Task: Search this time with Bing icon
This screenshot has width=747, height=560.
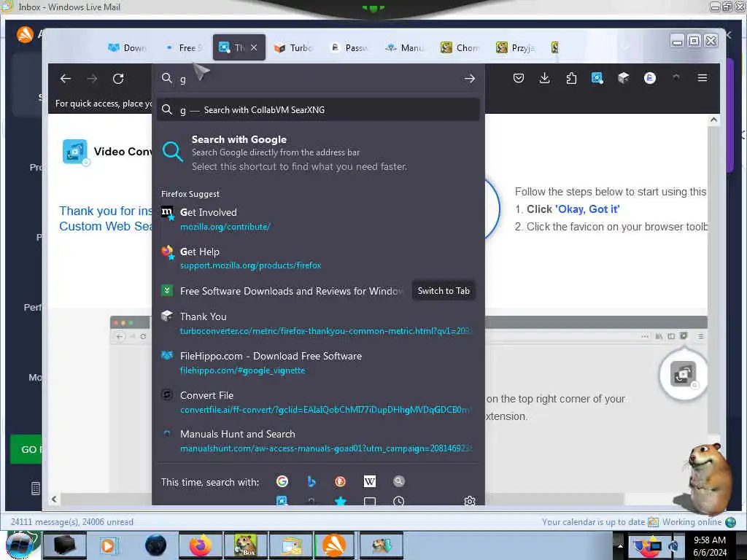Action: [311, 481]
